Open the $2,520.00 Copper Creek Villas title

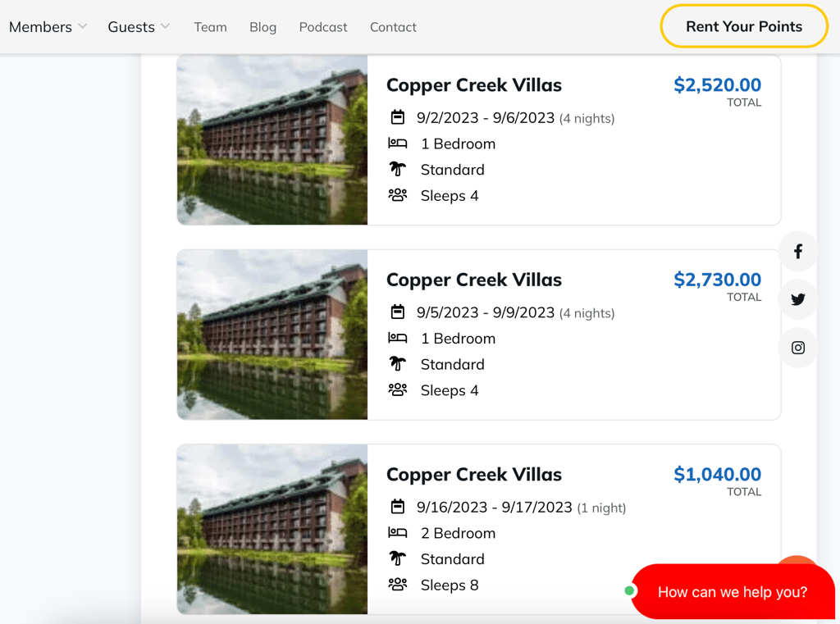point(473,85)
